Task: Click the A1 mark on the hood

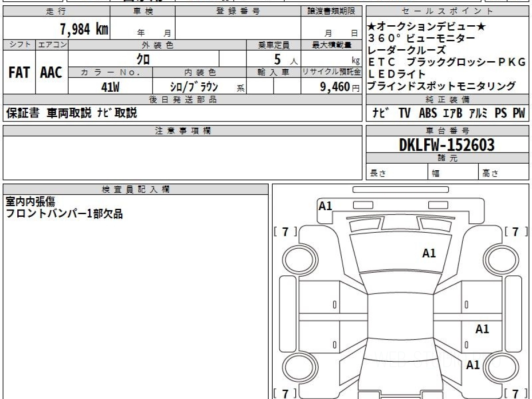Action: point(429,253)
